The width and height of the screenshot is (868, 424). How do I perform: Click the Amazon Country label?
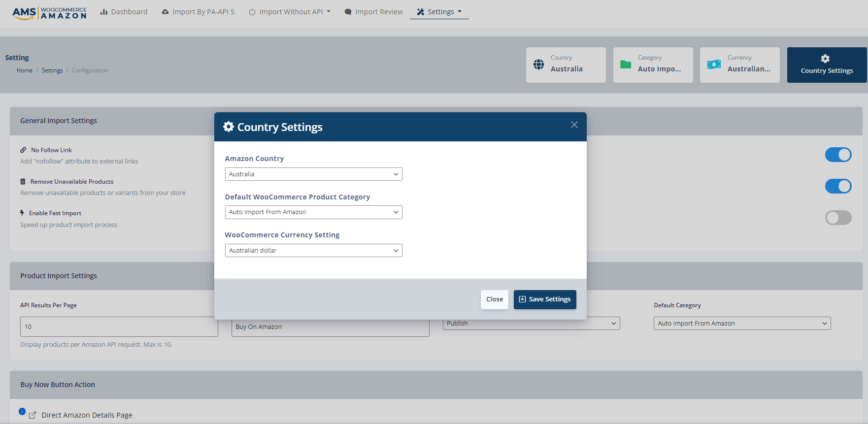(255, 159)
